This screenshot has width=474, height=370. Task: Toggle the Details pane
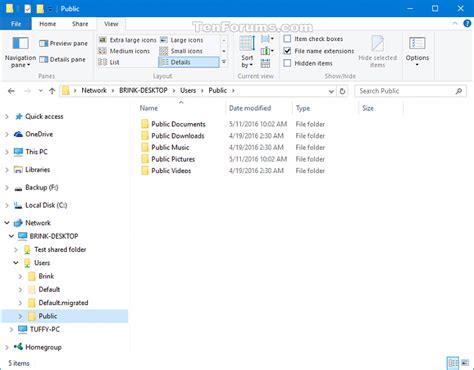pyautogui.click(x=62, y=60)
